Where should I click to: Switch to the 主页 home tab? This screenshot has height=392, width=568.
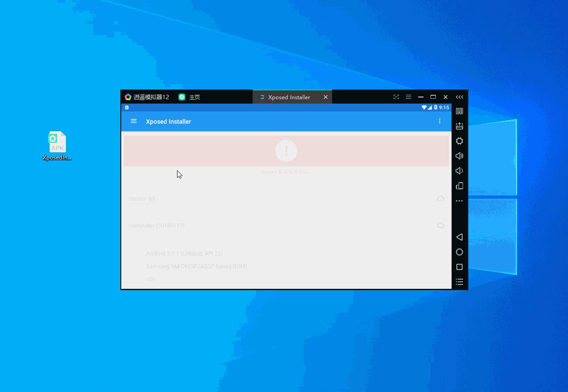coord(189,97)
